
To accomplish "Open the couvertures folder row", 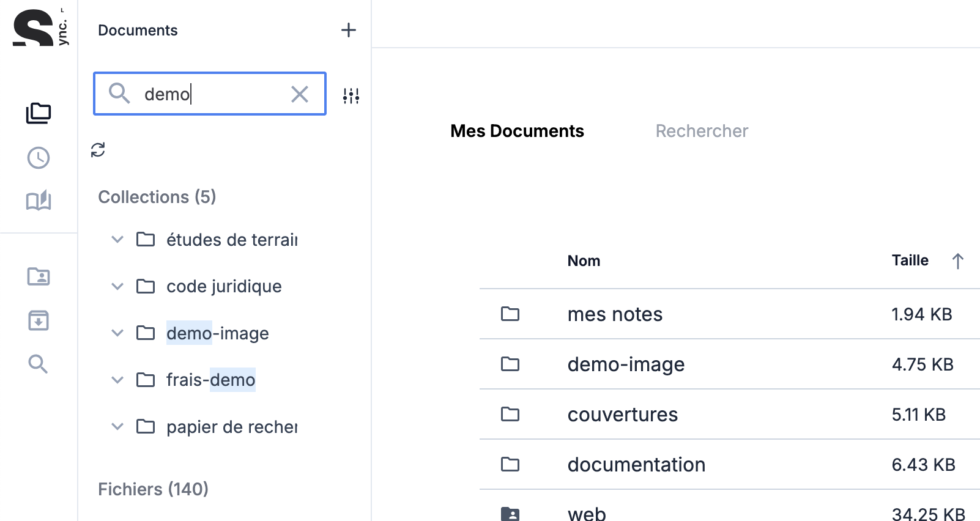I will point(622,415).
